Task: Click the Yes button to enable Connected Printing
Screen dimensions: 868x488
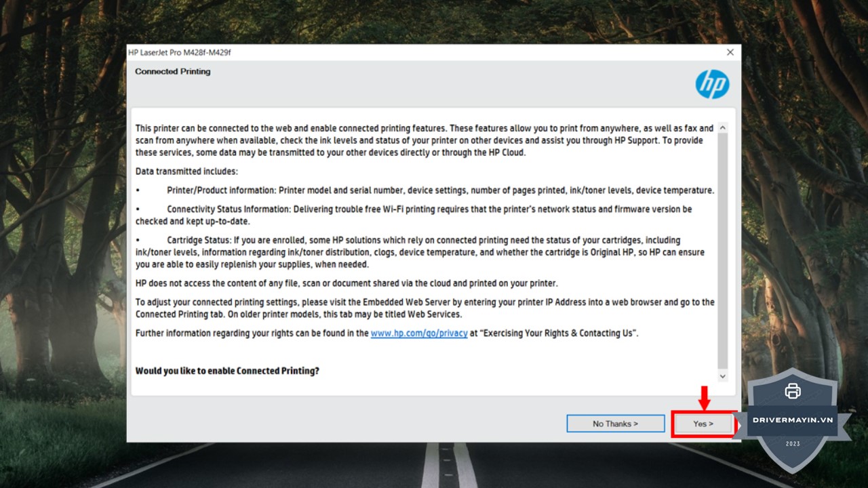Action: (703, 424)
